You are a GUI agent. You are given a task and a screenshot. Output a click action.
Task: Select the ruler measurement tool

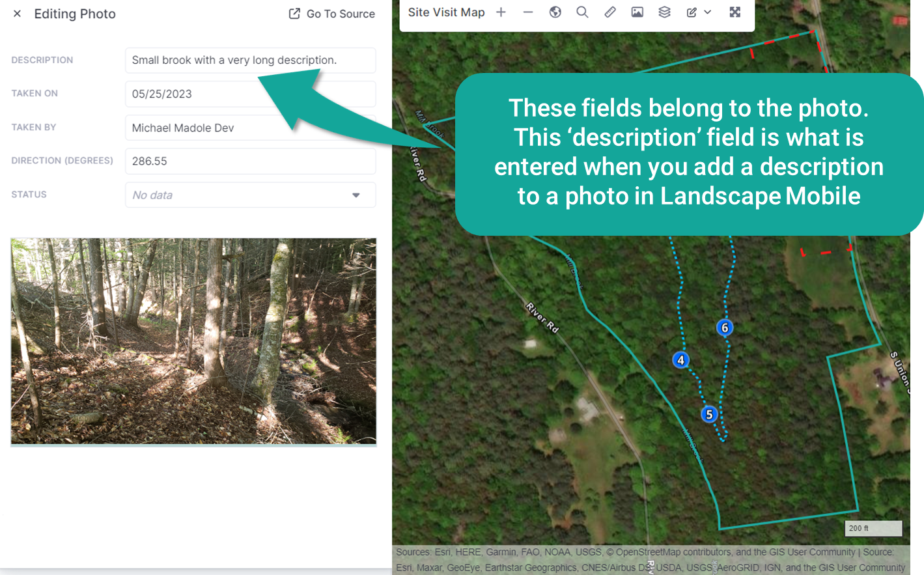click(x=609, y=12)
